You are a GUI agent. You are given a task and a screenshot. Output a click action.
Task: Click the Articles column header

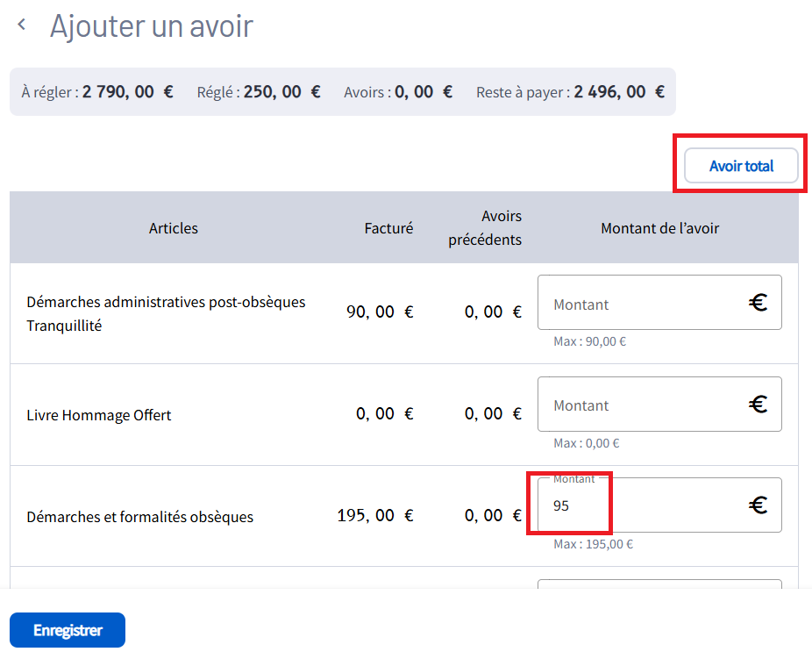[174, 228]
